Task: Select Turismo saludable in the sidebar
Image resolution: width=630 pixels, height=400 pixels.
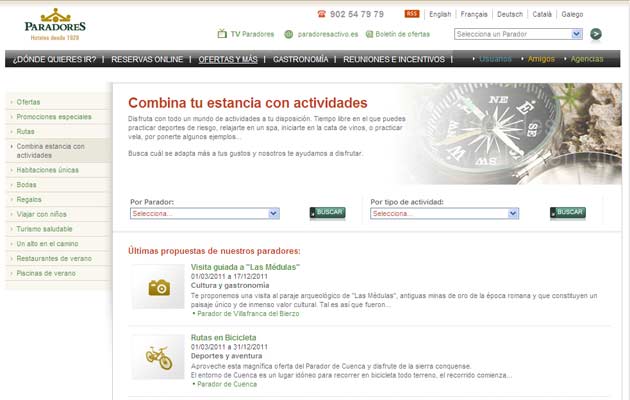Action: pyautogui.click(x=44, y=229)
